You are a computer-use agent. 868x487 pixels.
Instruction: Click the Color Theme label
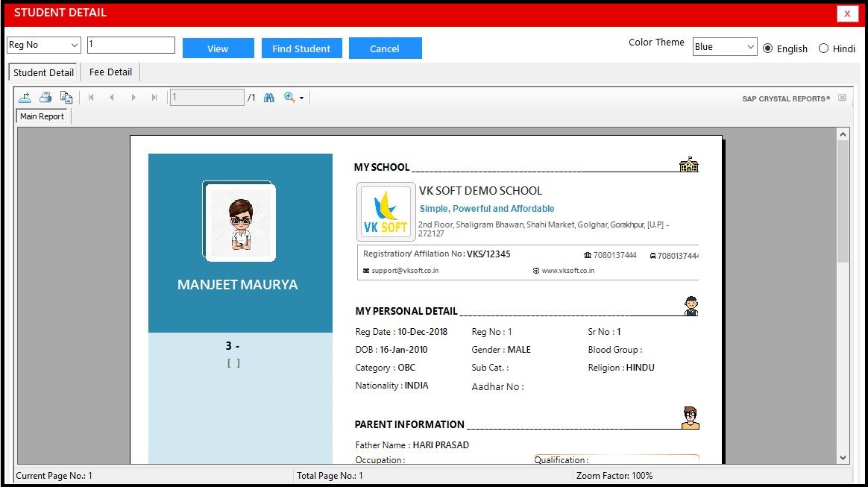pos(656,43)
